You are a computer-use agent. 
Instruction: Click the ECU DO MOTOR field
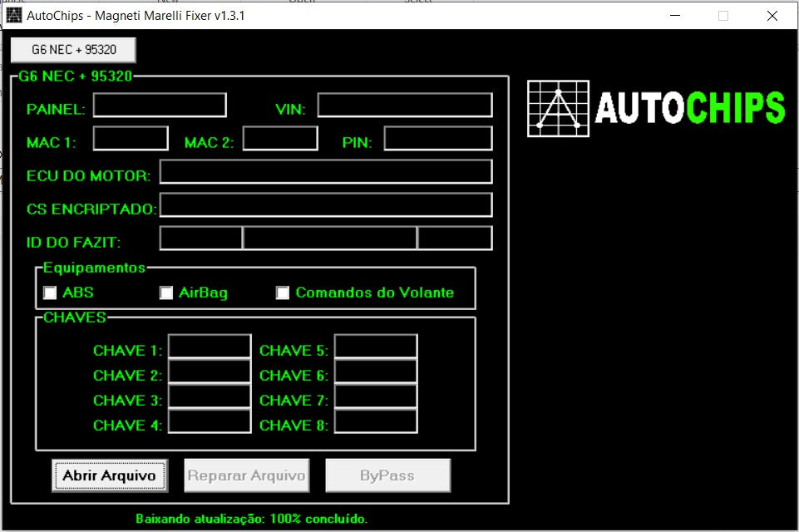tap(326, 172)
